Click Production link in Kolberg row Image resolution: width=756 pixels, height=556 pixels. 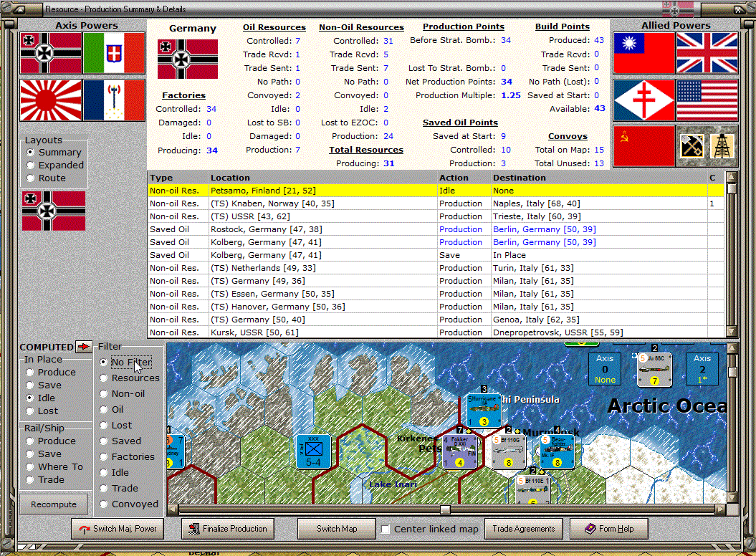click(461, 243)
